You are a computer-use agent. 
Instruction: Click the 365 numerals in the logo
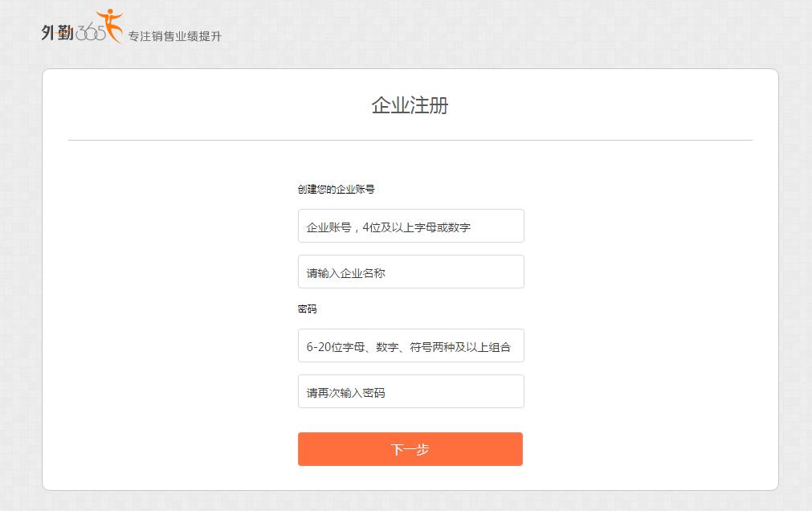[89, 33]
